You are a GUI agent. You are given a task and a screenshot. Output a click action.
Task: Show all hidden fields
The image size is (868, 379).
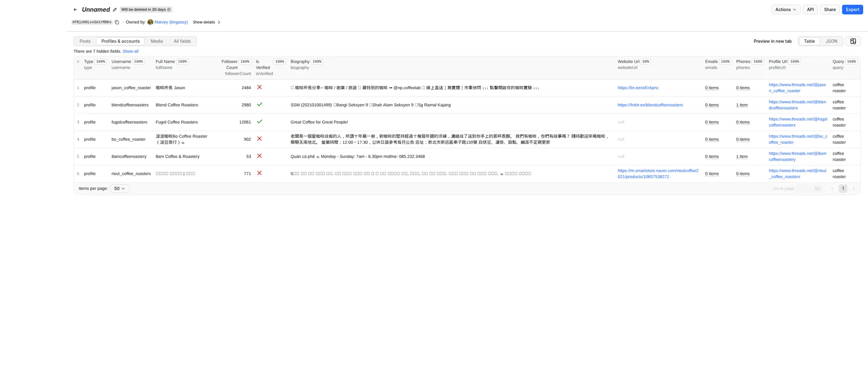click(x=130, y=51)
